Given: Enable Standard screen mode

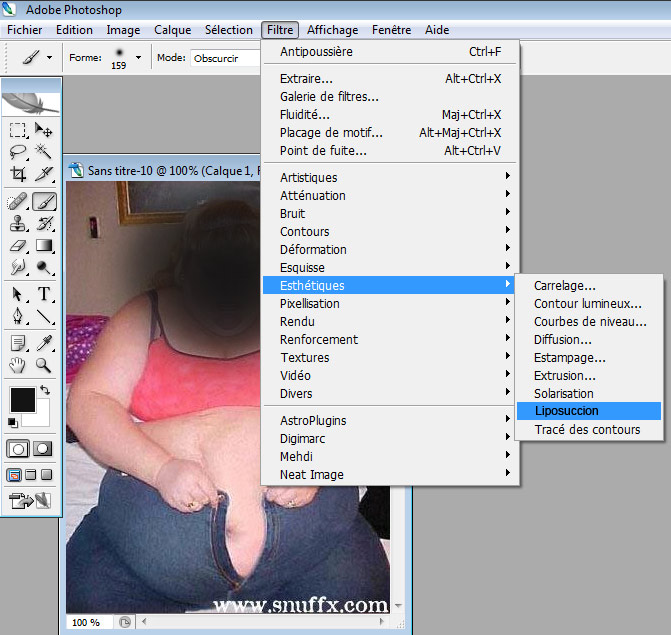Looking at the screenshot, I should coord(14,475).
